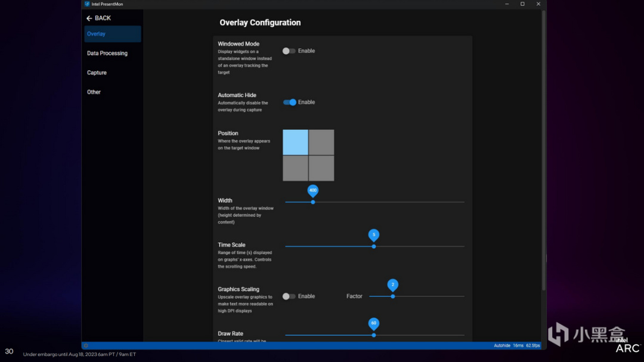Click the Width slider handle
The height and width of the screenshot is (362, 644).
pyautogui.click(x=313, y=202)
